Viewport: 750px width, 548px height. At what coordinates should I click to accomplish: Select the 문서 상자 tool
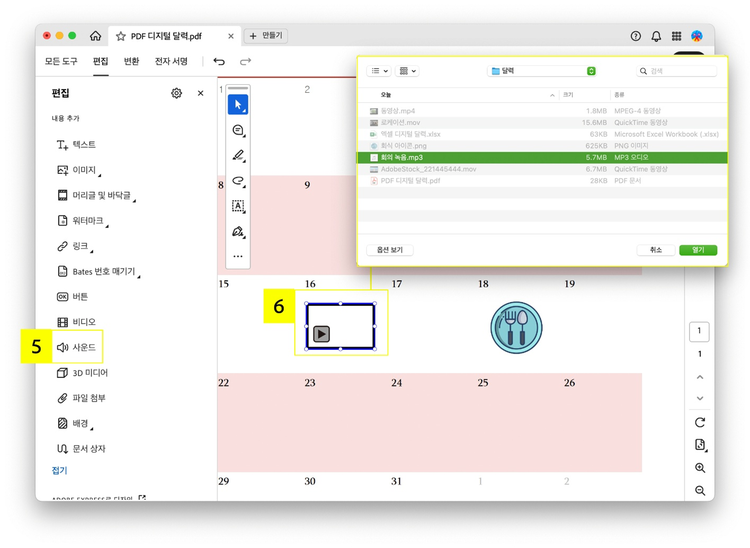(x=81, y=449)
